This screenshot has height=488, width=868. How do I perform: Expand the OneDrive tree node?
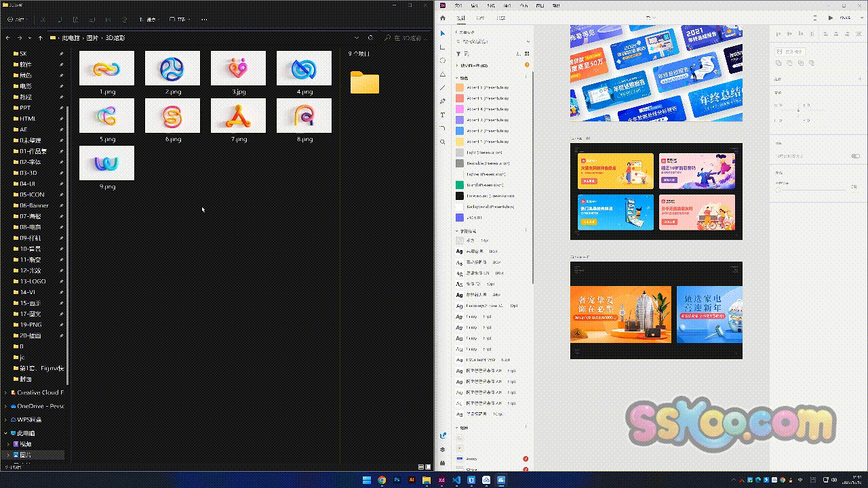[x=7, y=406]
